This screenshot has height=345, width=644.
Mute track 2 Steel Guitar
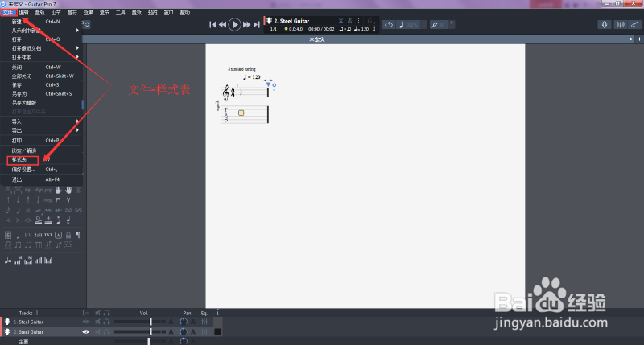tap(97, 332)
